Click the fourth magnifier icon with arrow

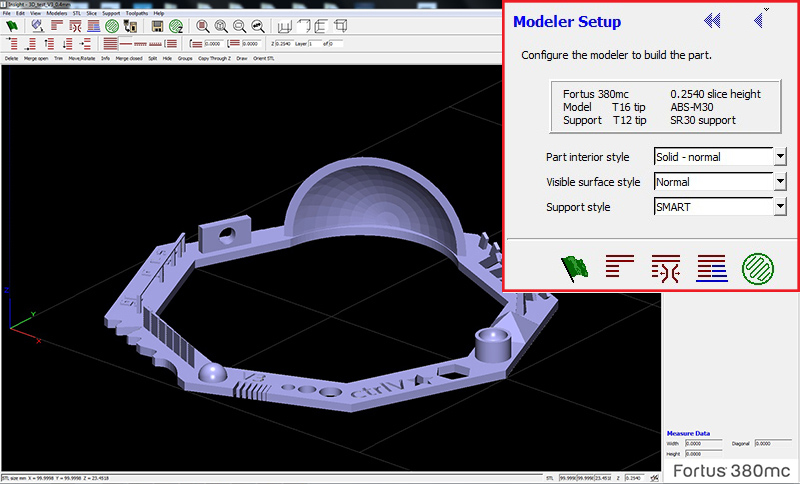click(258, 26)
